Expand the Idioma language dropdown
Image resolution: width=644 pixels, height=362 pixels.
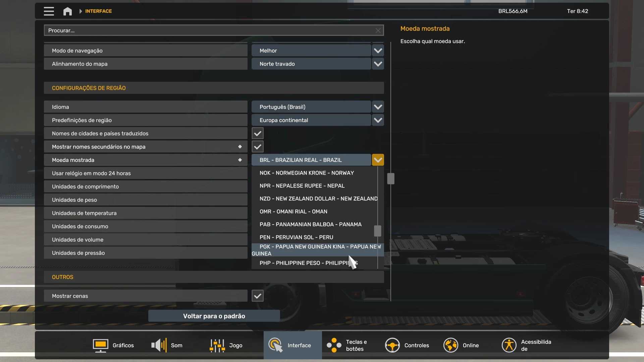pyautogui.click(x=378, y=107)
